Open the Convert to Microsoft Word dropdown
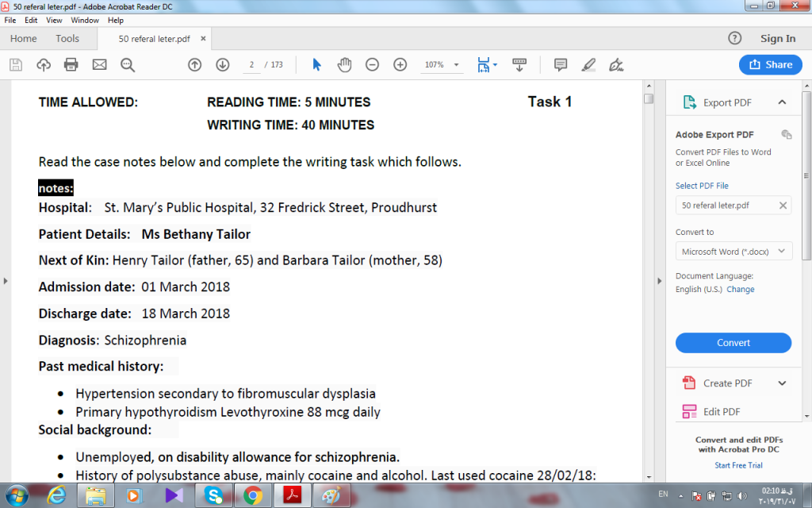The height and width of the screenshot is (508, 812). click(x=733, y=252)
